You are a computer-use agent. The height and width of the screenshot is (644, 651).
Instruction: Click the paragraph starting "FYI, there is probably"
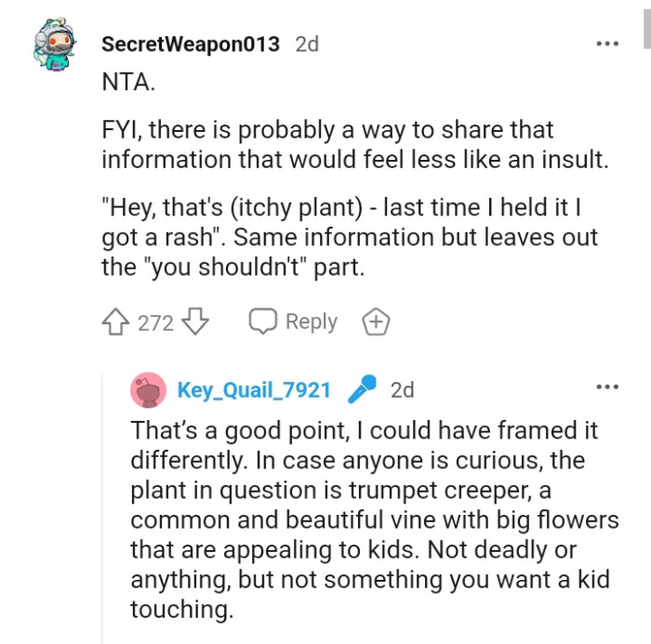pos(353,144)
